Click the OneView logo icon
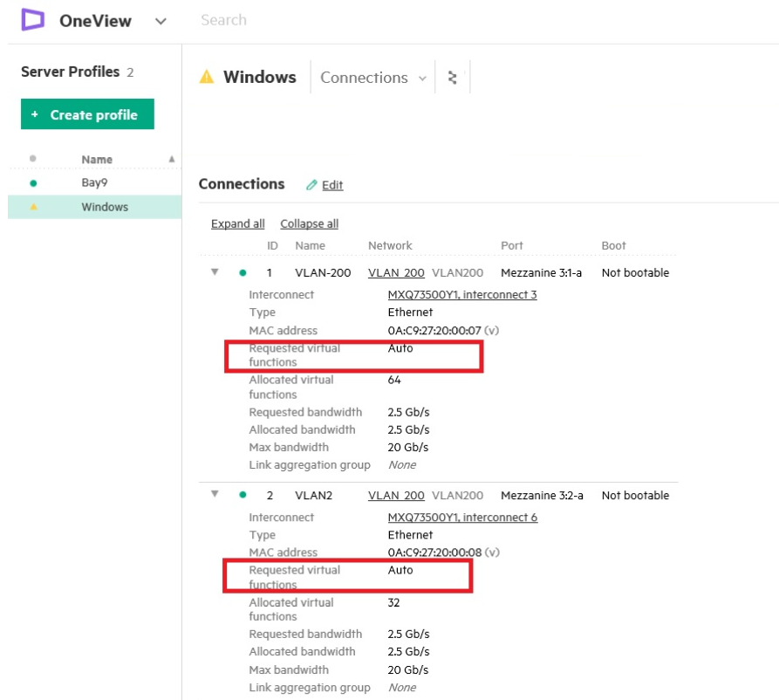Viewport: 779px width, 700px height. (35, 19)
